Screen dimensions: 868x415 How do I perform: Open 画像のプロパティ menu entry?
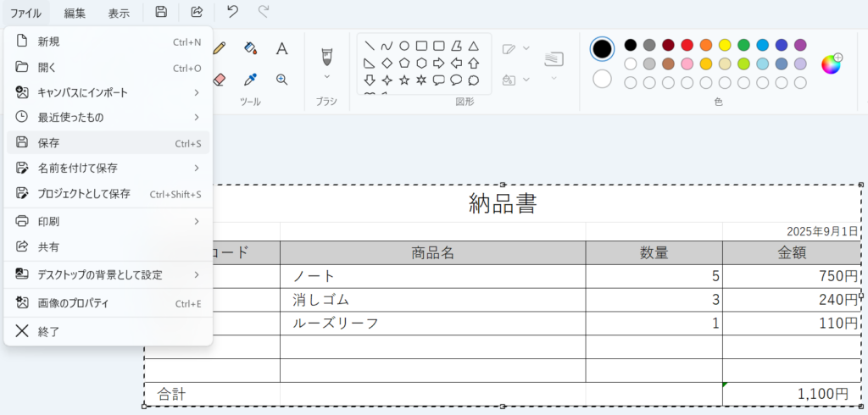point(108,303)
